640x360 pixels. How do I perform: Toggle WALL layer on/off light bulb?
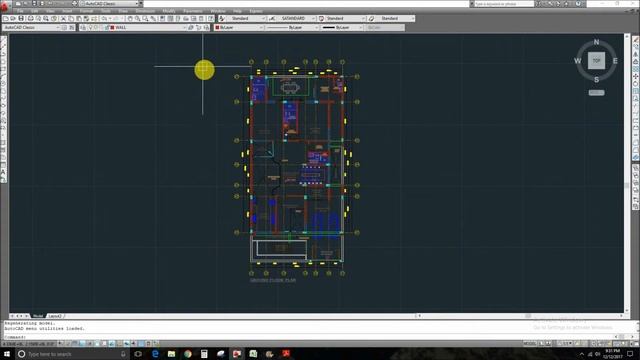coord(90,27)
